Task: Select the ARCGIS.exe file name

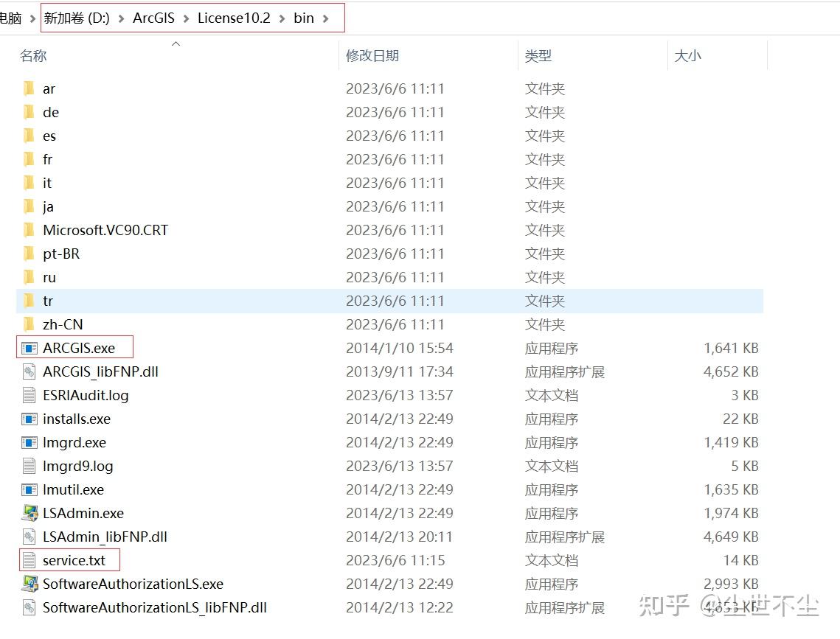Action: 79,348
